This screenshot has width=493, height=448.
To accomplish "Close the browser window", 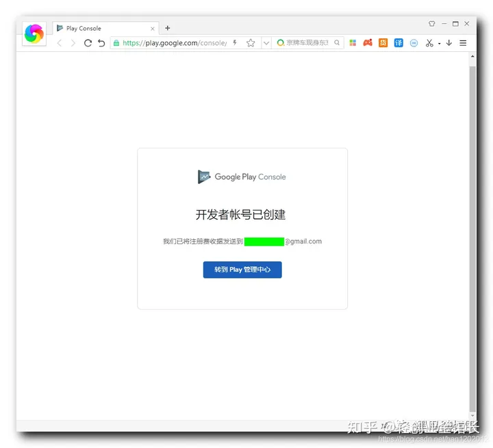I will tap(466, 23).
